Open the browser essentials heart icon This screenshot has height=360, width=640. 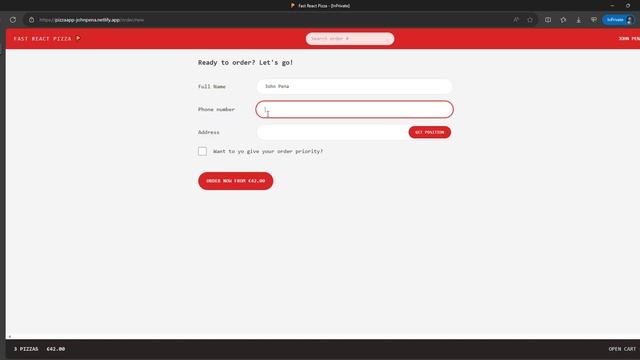click(593, 20)
